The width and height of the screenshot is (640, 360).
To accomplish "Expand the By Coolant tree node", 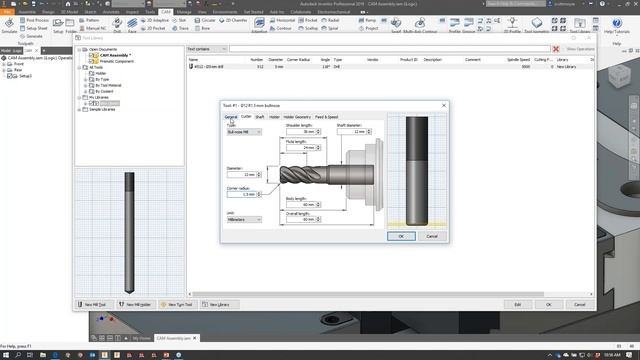I will click(x=85, y=91).
